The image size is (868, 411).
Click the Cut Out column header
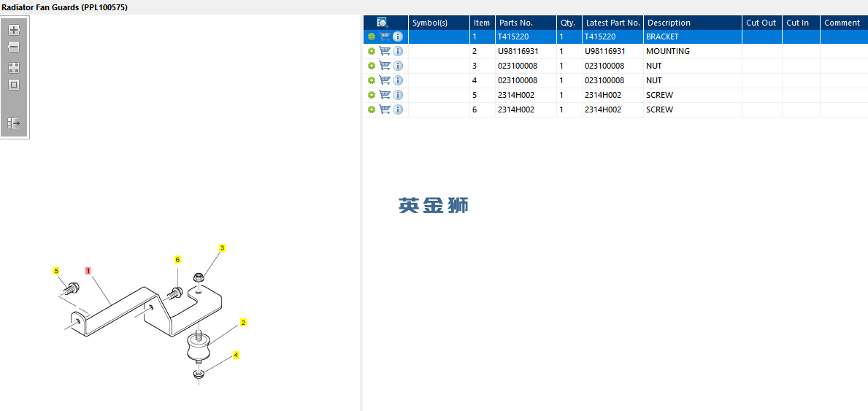tap(761, 23)
